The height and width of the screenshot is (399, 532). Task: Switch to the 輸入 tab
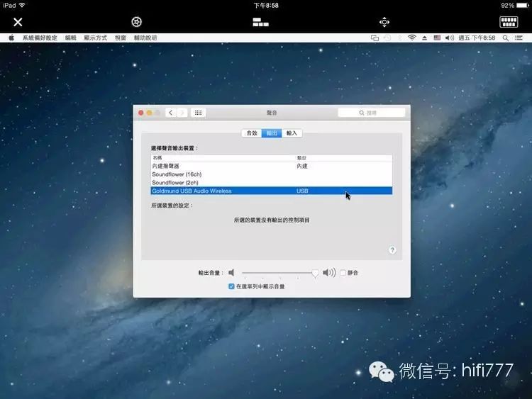point(292,133)
